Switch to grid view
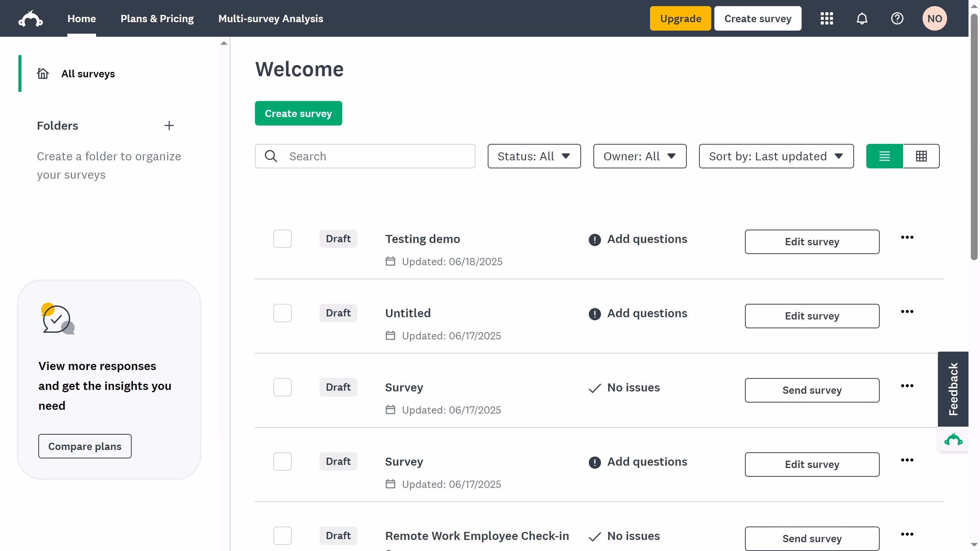The image size is (980, 551). (921, 156)
